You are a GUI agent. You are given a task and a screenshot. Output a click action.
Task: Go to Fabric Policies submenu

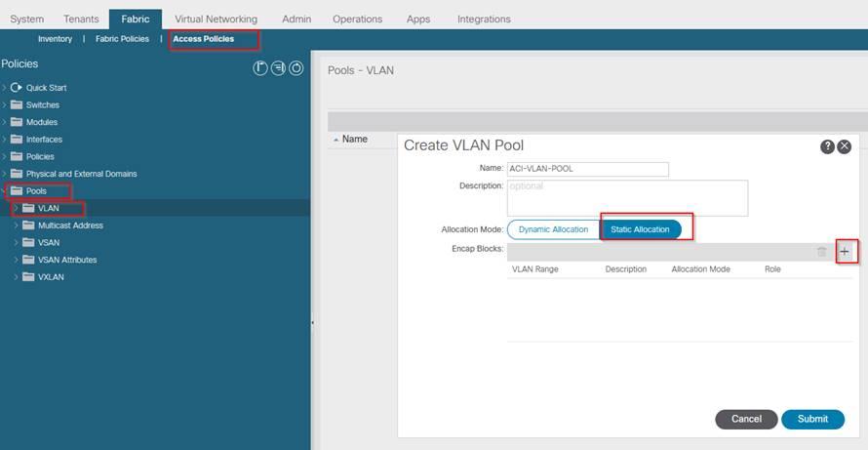point(122,39)
